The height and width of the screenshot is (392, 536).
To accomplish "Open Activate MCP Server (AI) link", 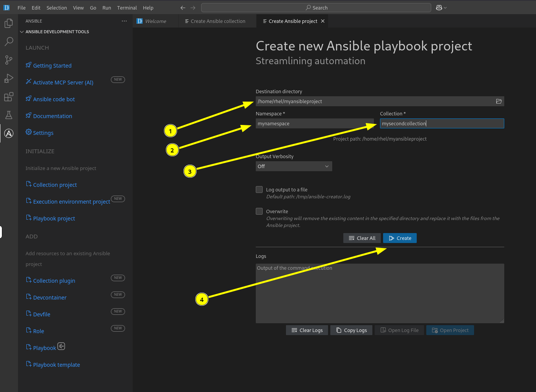I will 63,83.
